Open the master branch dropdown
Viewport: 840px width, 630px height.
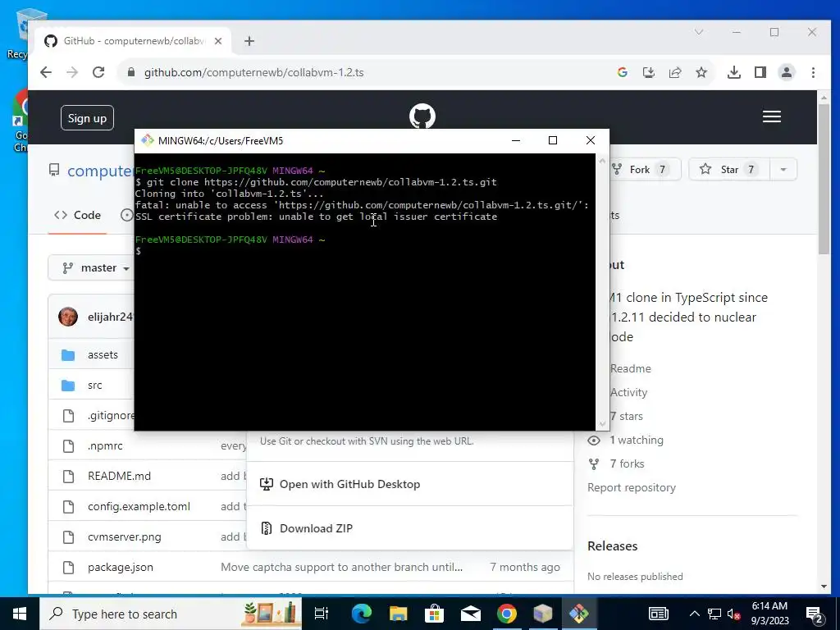pyautogui.click(x=97, y=268)
